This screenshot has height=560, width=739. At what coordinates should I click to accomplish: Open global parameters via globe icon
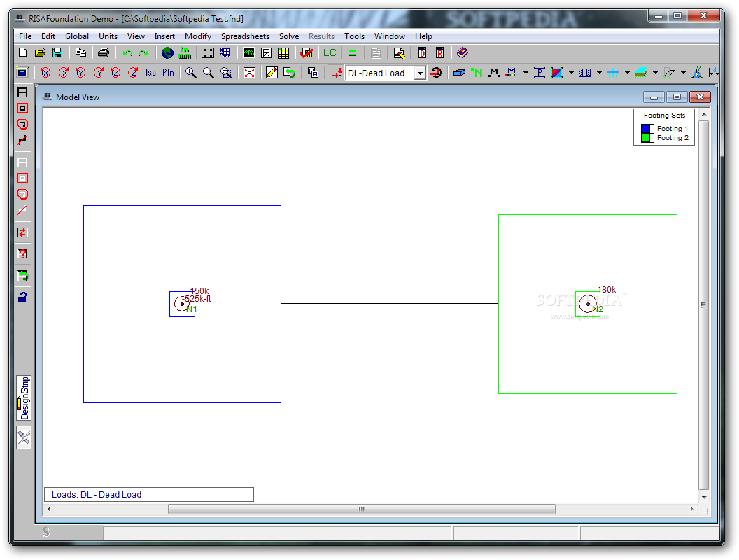167,52
